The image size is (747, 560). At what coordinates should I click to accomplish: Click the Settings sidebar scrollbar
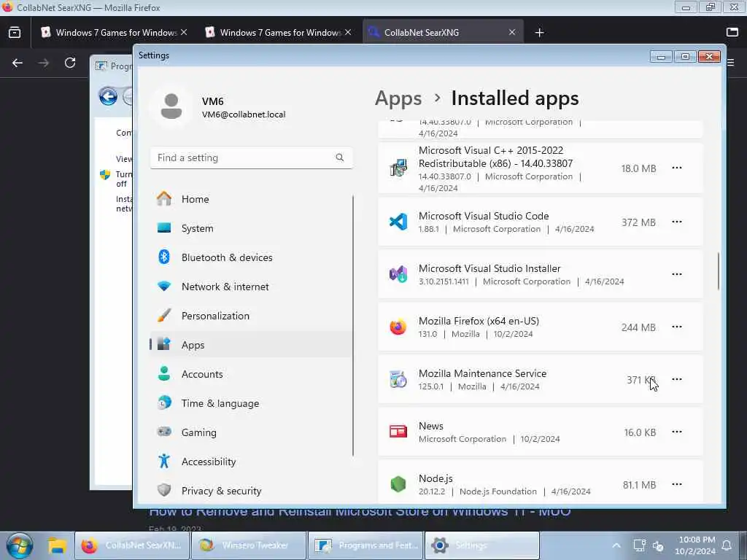click(353, 325)
